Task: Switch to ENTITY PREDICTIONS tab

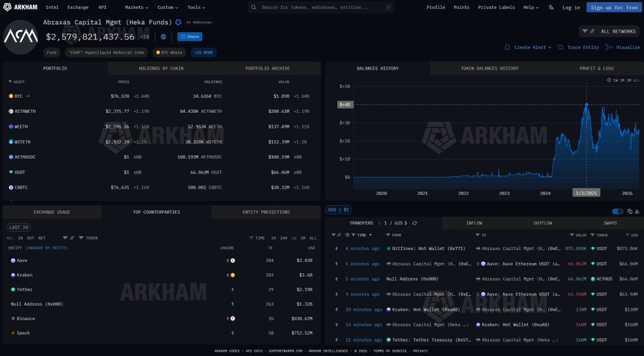Action: click(266, 212)
